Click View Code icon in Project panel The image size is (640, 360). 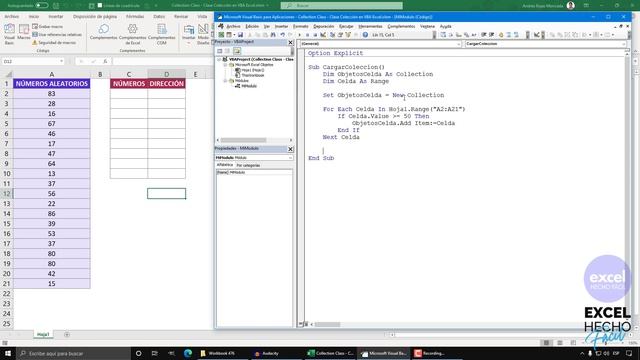pos(220,51)
